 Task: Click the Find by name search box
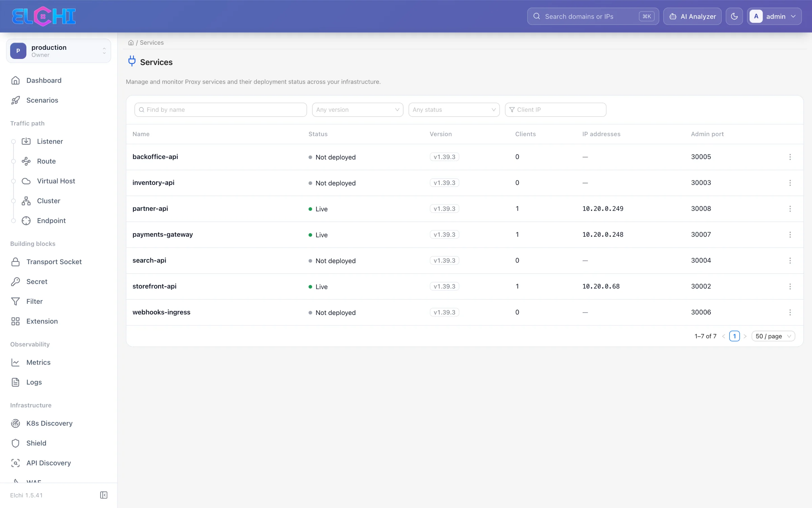221,110
